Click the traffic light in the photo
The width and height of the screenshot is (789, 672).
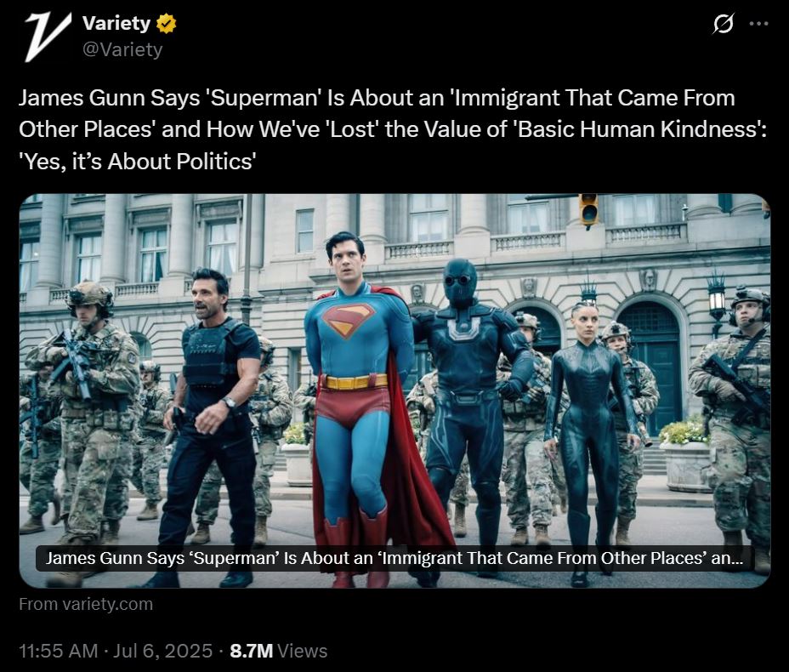coord(588,209)
